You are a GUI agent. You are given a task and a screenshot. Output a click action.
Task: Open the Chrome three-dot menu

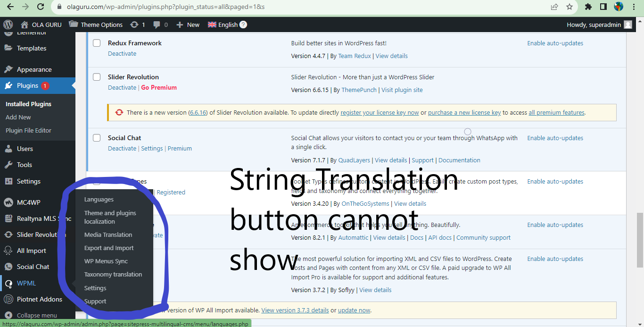click(x=634, y=7)
